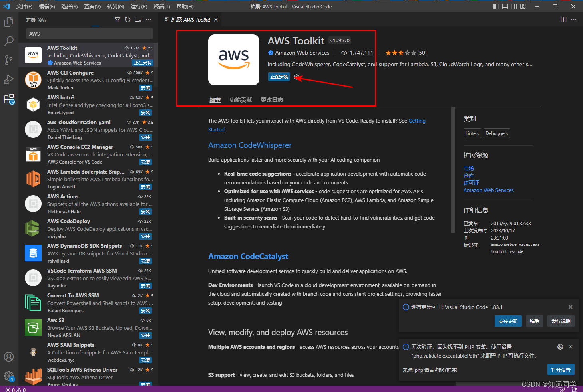This screenshot has width=583, height=392.
Task: Install the AWS boto3 extension
Action: 145,113
